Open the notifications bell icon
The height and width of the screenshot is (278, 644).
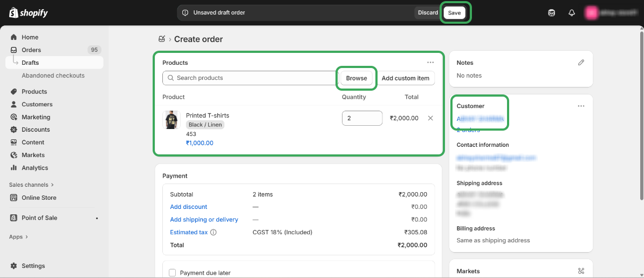(x=572, y=12)
